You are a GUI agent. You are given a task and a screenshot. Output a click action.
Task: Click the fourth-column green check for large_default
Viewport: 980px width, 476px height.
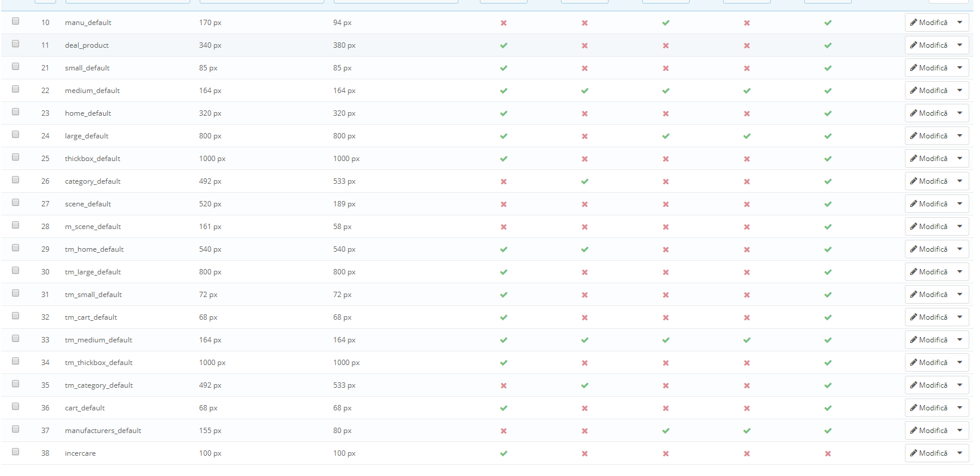point(747,136)
